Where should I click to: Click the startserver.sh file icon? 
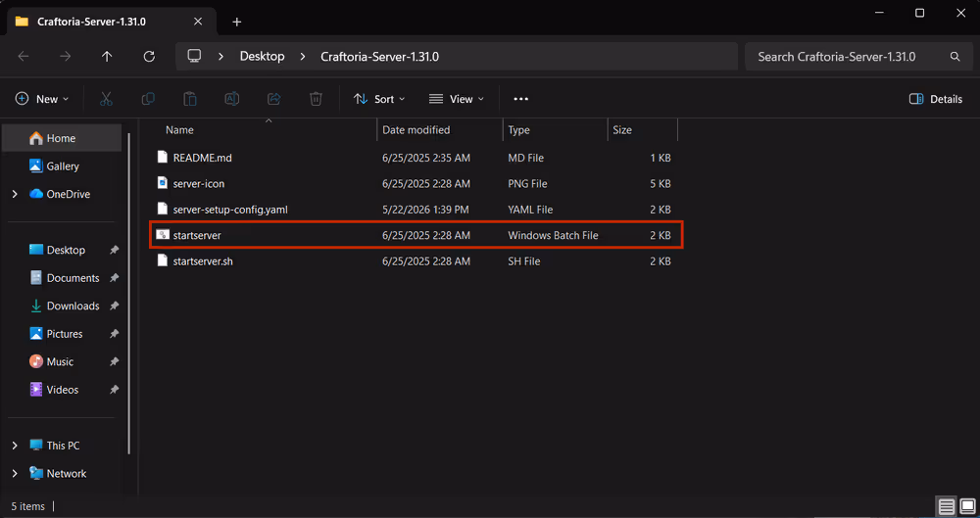[163, 260]
